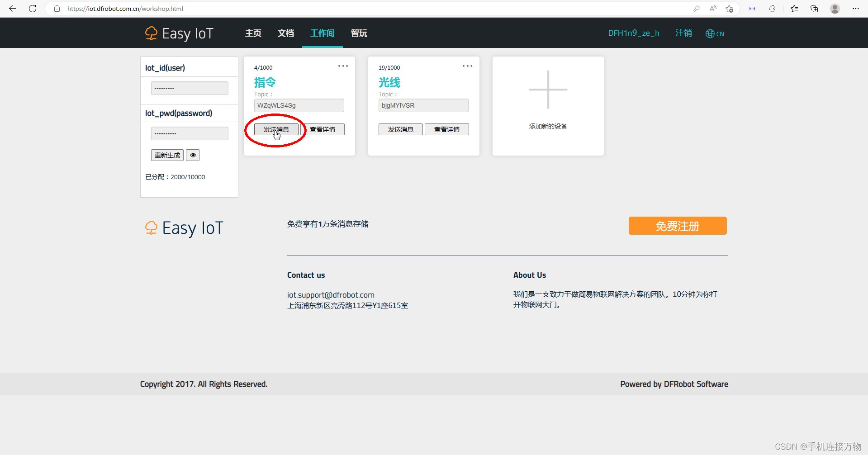This screenshot has height=455, width=868.
Task: Open Read aloud option
Action: [x=713, y=9]
